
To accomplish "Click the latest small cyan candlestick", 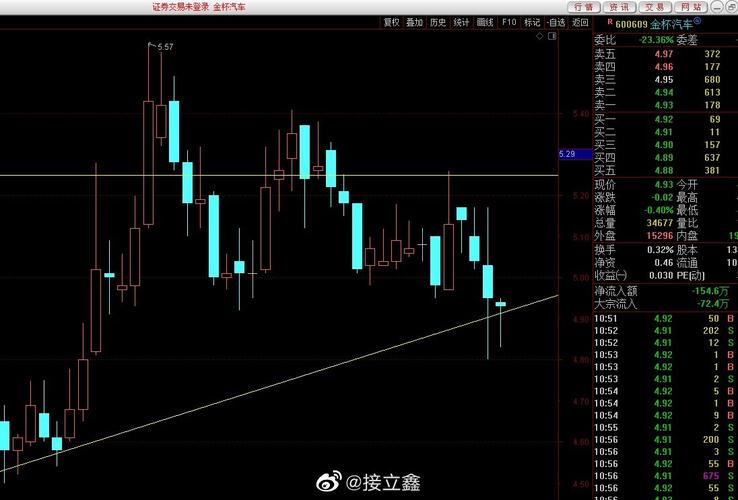I will pyautogui.click(x=500, y=305).
